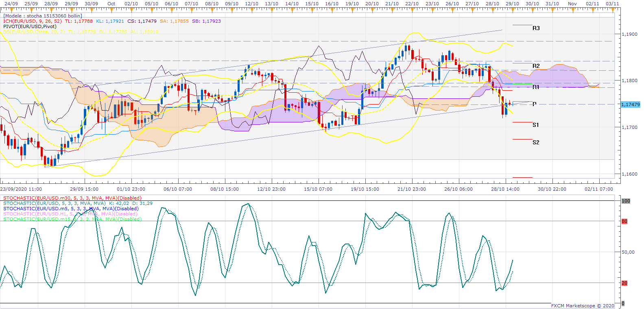Viewport: 644px width, 309px height.
Task: Select the S2 pivot support label
Action: pos(536,142)
